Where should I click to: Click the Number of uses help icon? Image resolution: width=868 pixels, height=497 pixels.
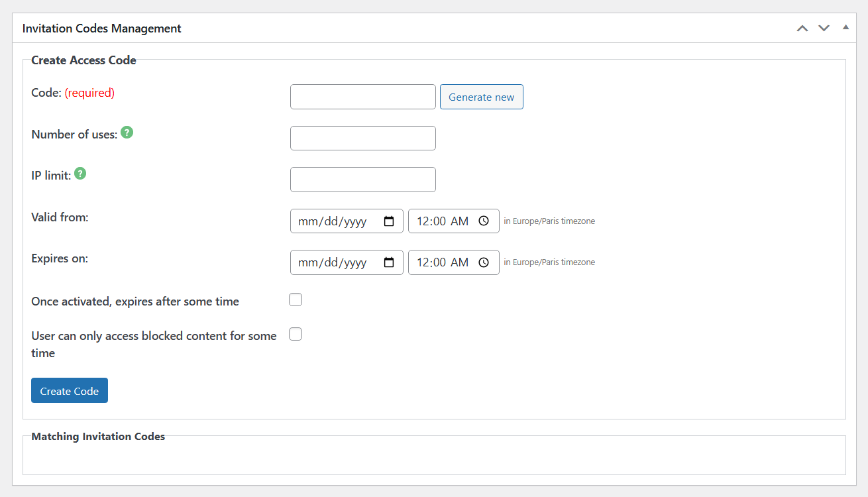pyautogui.click(x=127, y=133)
